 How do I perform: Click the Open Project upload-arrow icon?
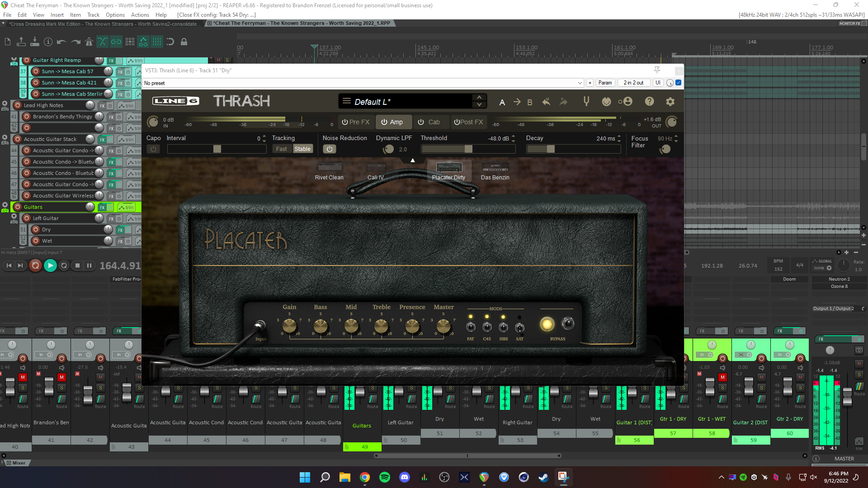point(21,42)
